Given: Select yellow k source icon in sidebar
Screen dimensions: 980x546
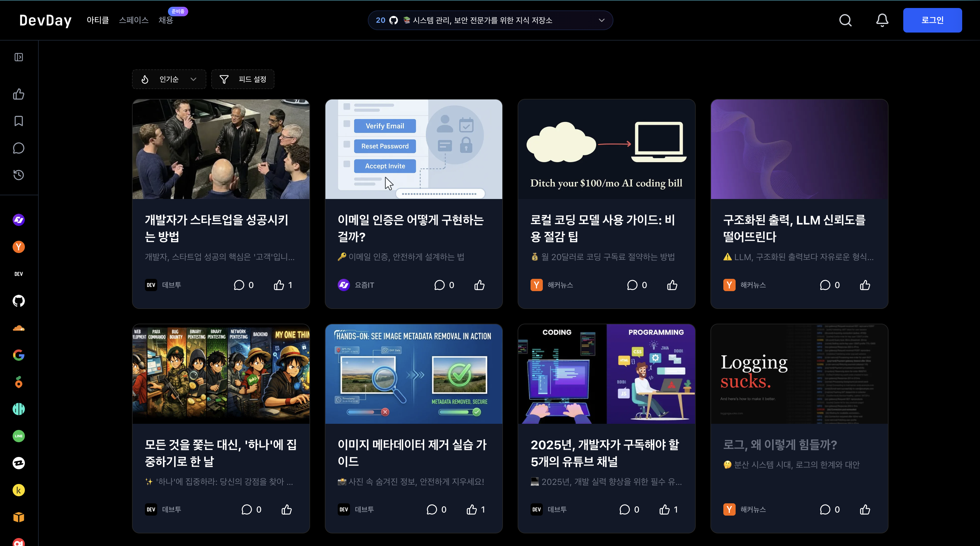Looking at the screenshot, I should click(x=19, y=490).
